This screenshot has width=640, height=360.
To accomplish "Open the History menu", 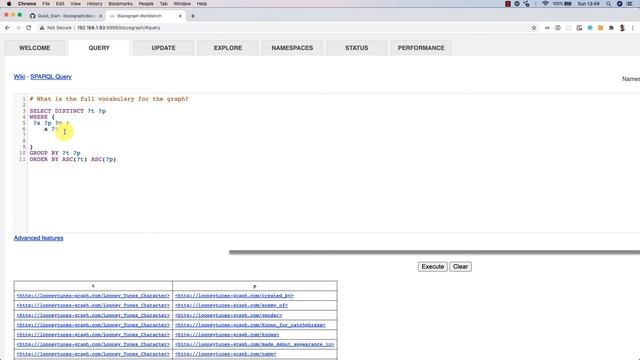I will pos(94,4).
